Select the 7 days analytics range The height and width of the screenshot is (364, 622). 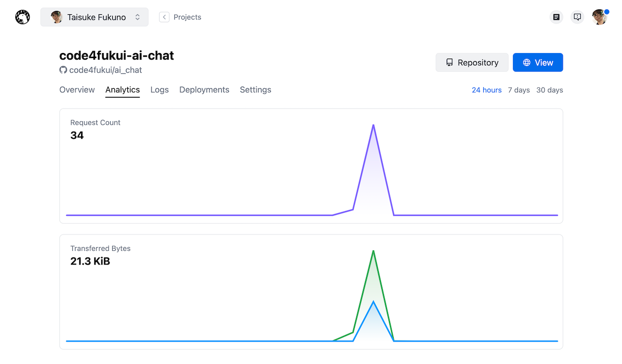coord(519,90)
